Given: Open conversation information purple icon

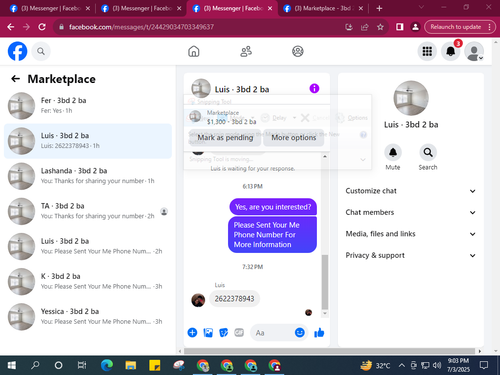Looking at the screenshot, I should point(314,88).
